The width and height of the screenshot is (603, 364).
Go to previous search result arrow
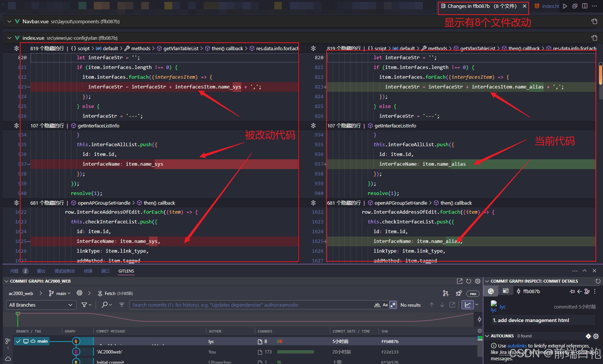[432, 305]
